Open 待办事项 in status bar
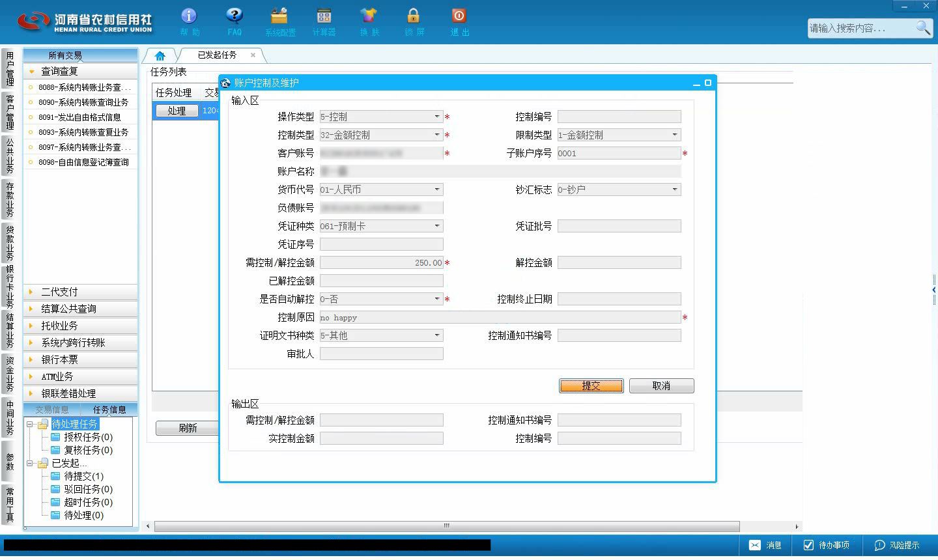Viewport: 938px width, 560px height. click(x=826, y=545)
